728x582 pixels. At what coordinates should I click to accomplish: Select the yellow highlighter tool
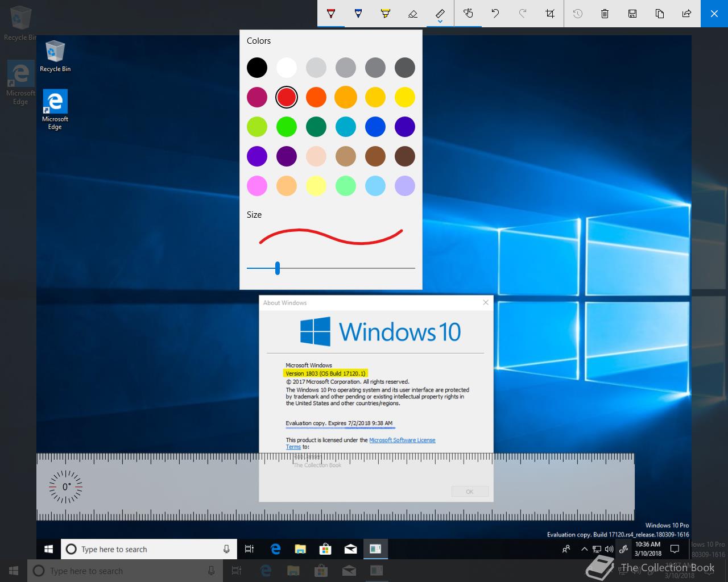point(386,13)
